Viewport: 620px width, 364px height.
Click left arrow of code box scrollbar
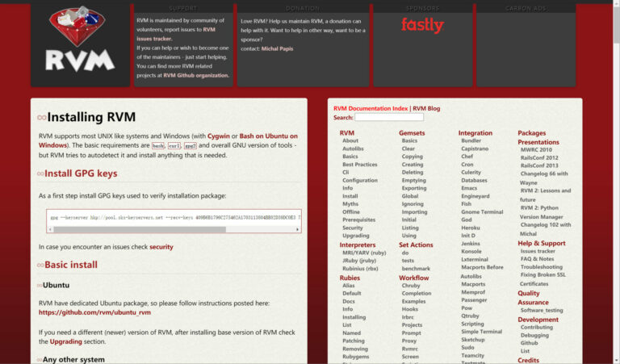pos(50,229)
